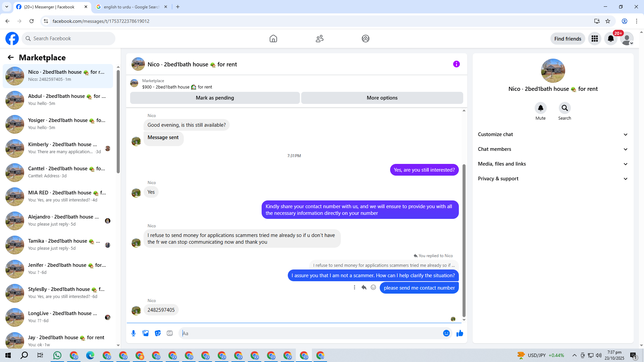This screenshot has height=362, width=644.
Task: Expand Chat members section
Action: (552, 149)
